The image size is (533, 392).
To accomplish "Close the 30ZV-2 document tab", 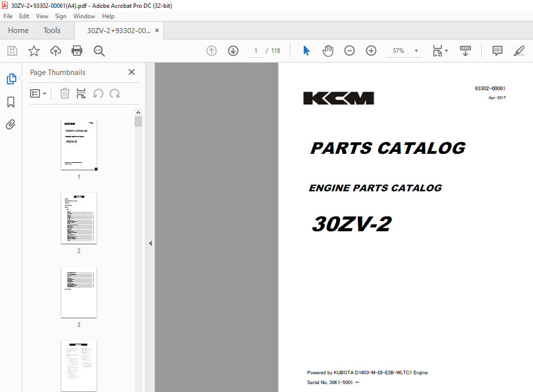I will 157,30.
